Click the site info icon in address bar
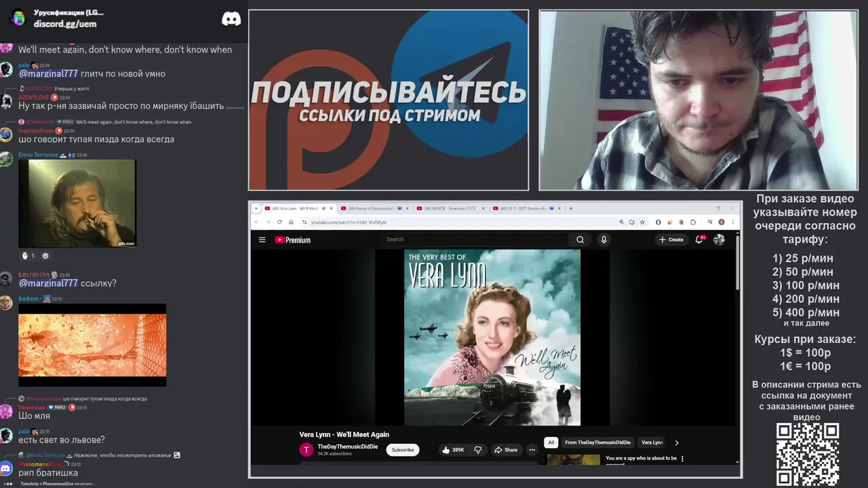868x488 pixels. coord(304,222)
